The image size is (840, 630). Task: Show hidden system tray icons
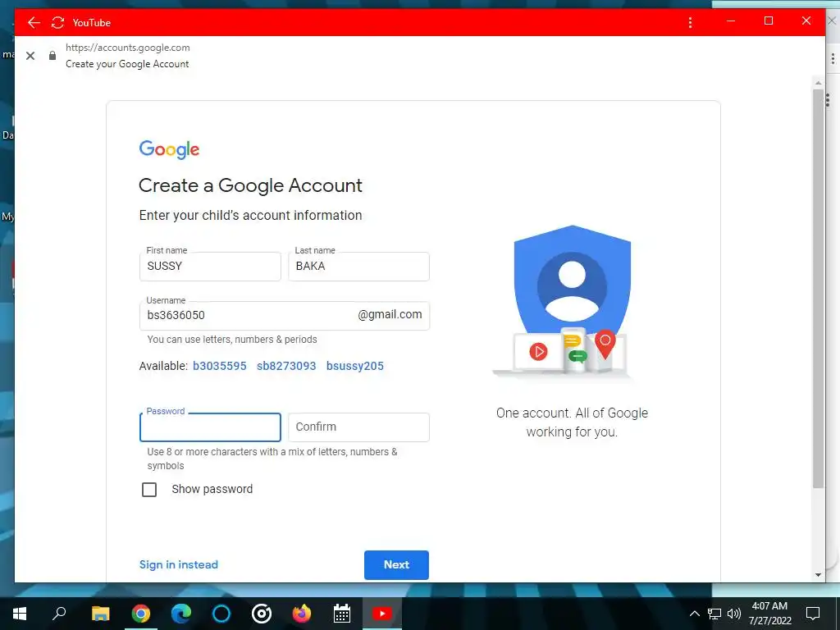694,614
